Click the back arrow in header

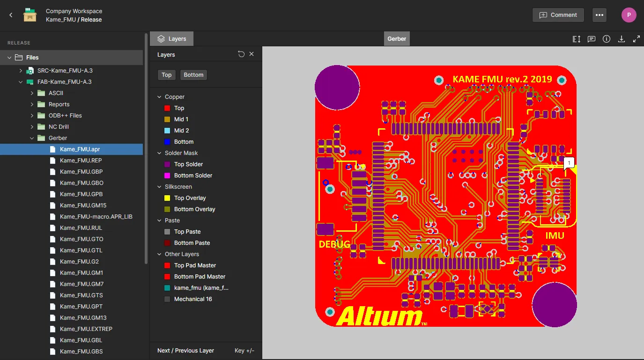pos(11,15)
